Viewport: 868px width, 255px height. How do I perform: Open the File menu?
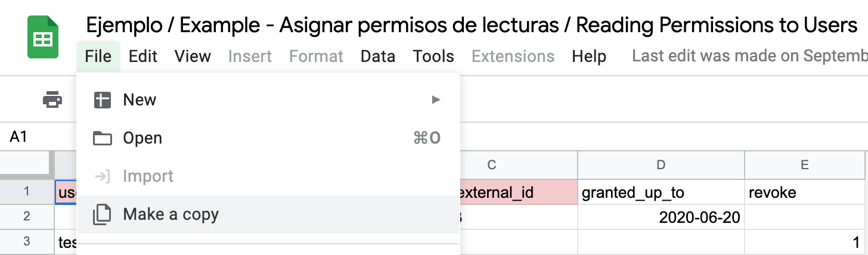pos(98,57)
